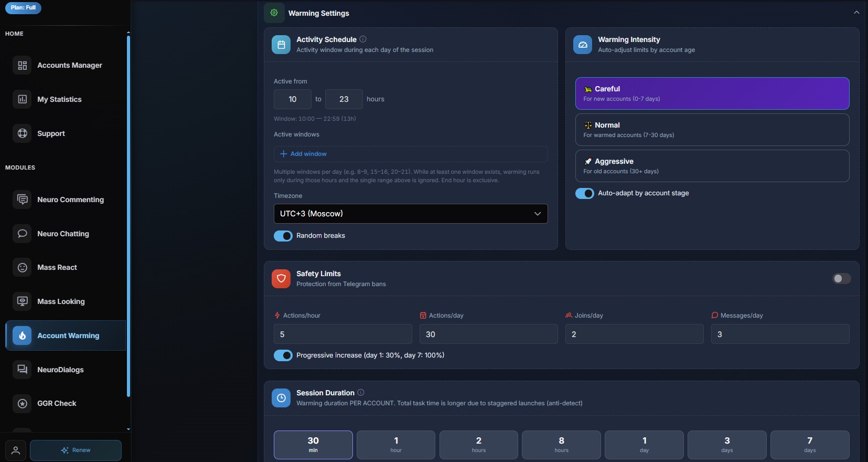The height and width of the screenshot is (462, 868).
Task: Open Mass Looking module
Action: click(x=66, y=301)
